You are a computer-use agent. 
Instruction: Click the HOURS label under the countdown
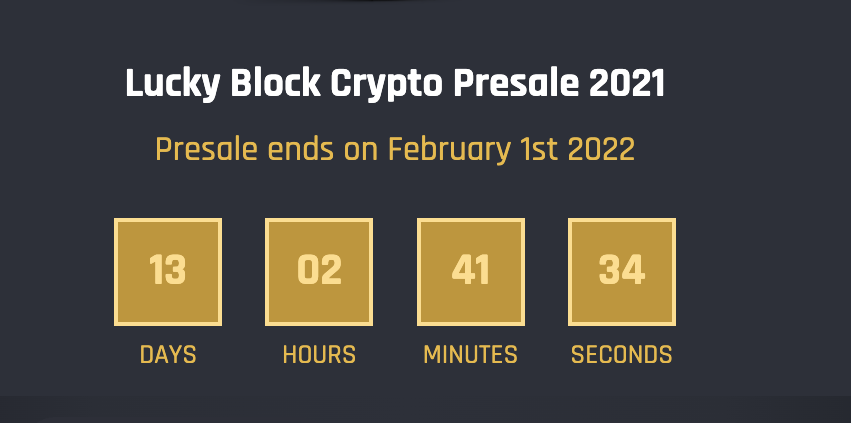(319, 355)
